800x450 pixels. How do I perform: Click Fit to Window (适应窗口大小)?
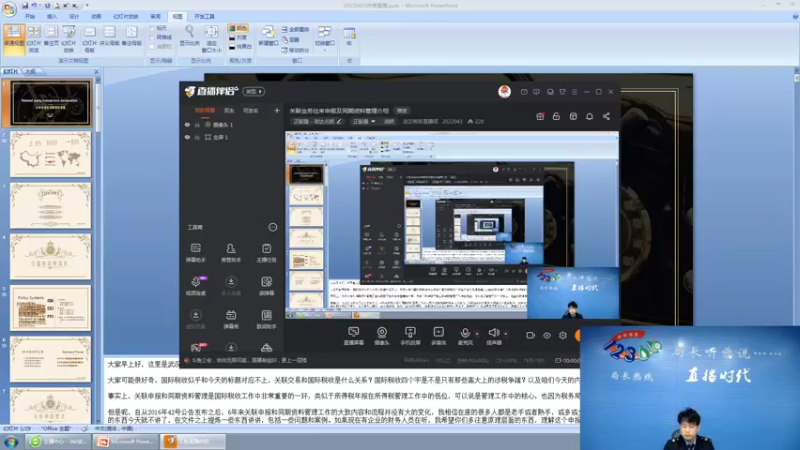[211, 38]
